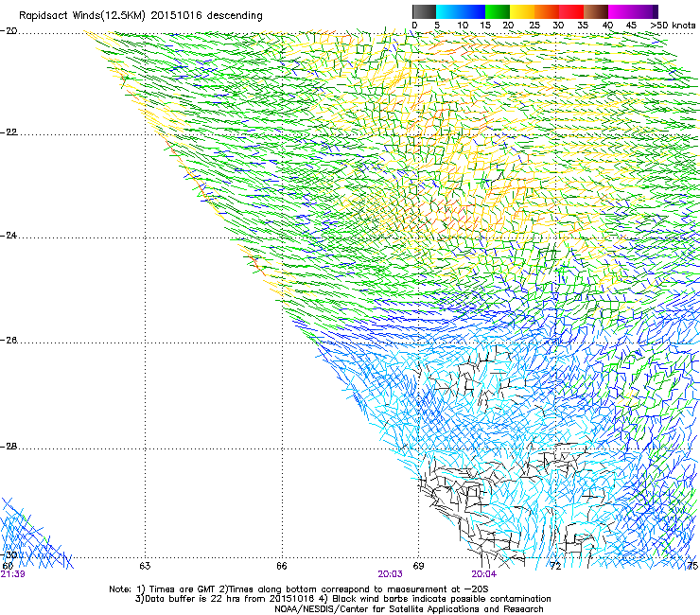Click the 21:39 swath time label
700x615 pixels.
click(x=13, y=574)
